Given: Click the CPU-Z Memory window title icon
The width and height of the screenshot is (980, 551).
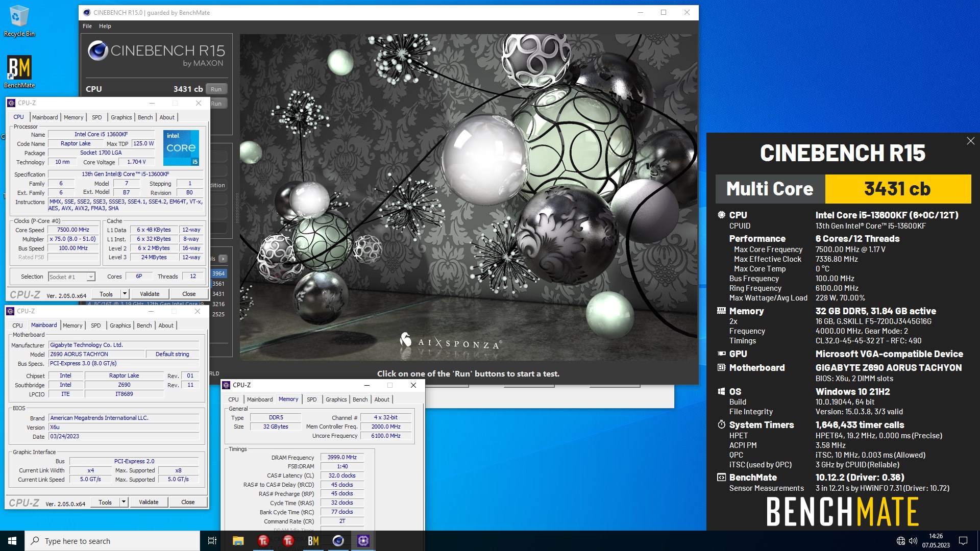Looking at the screenshot, I should tap(227, 385).
